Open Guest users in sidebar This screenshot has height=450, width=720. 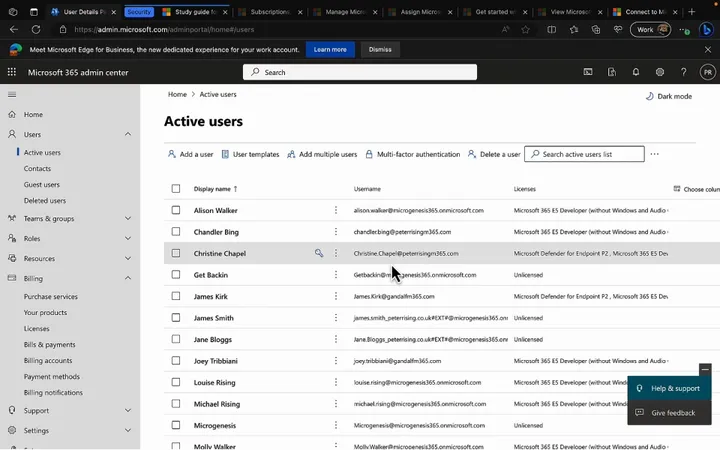42,185
